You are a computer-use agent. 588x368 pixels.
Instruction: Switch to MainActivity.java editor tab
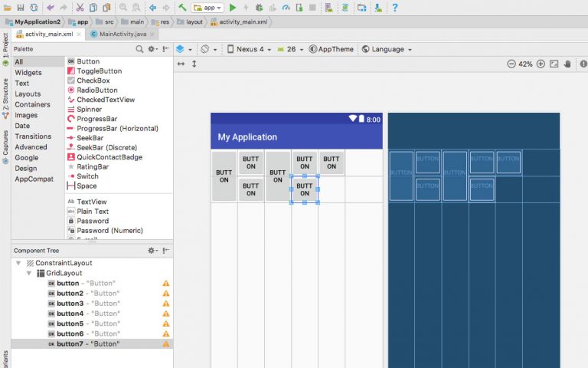click(x=123, y=34)
